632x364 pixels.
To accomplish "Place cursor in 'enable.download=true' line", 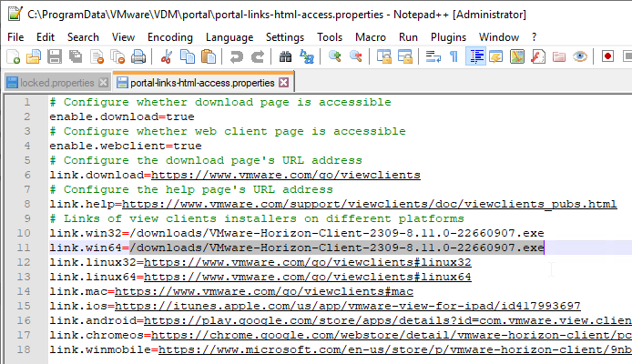I will pyautogui.click(x=122, y=116).
